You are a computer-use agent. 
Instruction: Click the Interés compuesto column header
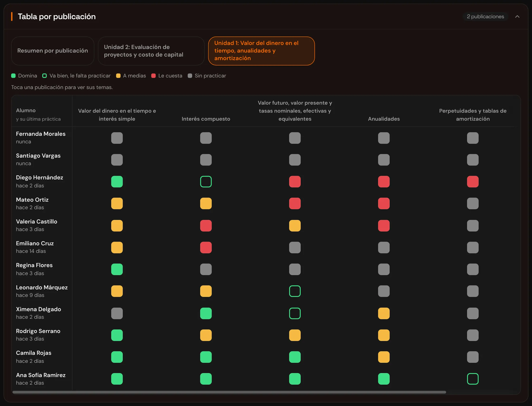click(206, 119)
